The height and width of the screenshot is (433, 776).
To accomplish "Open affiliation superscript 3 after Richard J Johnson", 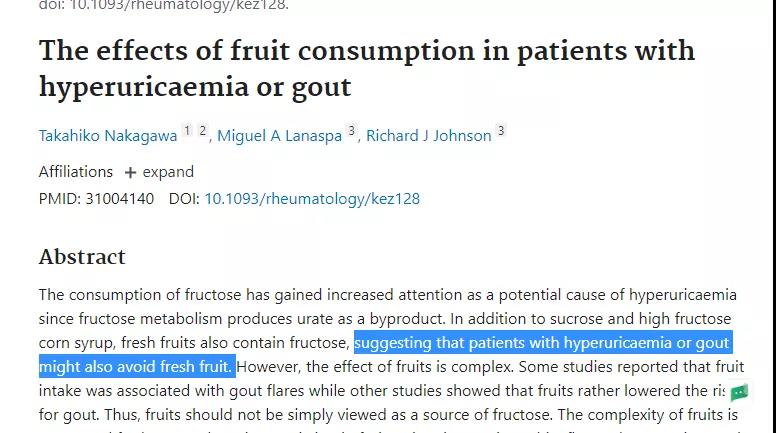I will pyautogui.click(x=501, y=131).
